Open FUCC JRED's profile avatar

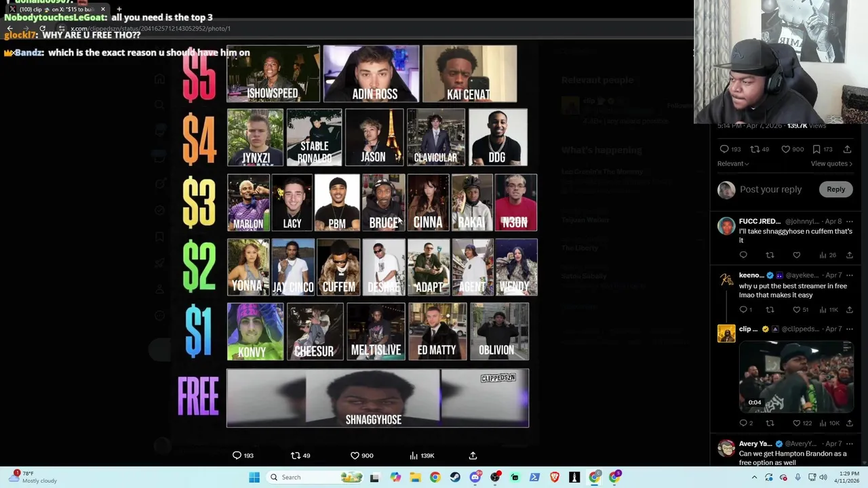point(726,226)
